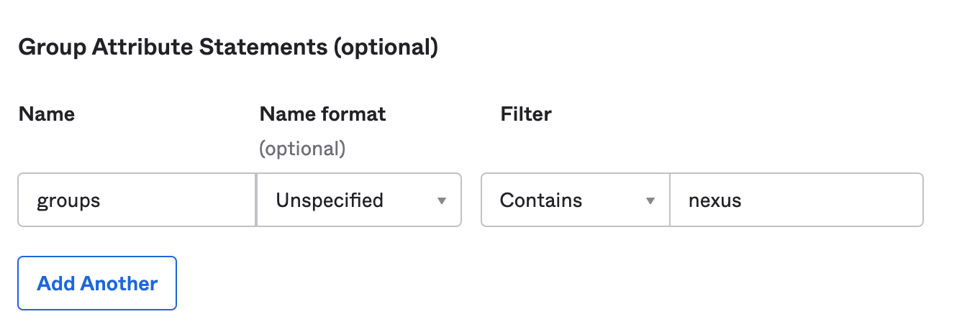Click the Name format column label
Screen dimensions: 980x332
tap(322, 114)
